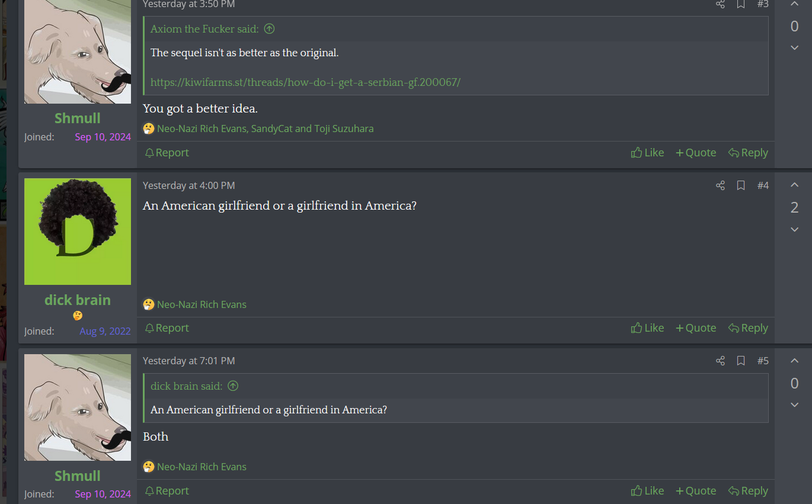The image size is (812, 504).
Task: Bookmark post #4
Action: click(x=741, y=185)
